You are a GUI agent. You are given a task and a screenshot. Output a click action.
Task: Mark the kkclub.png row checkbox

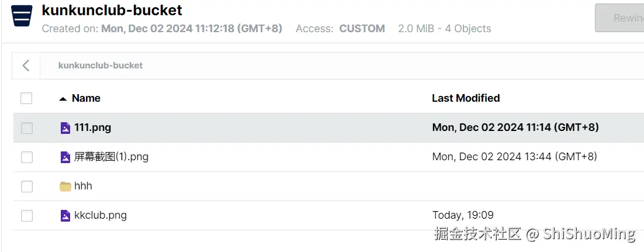tap(26, 216)
